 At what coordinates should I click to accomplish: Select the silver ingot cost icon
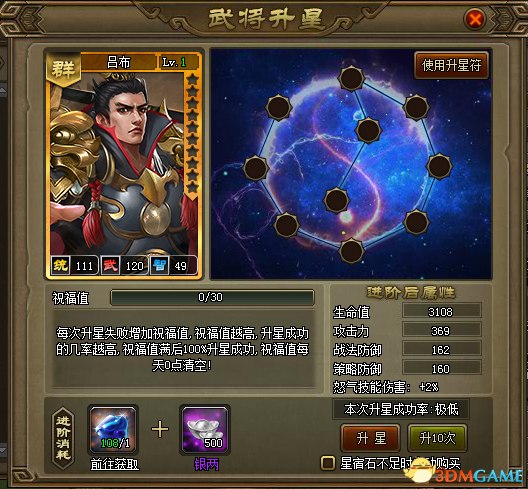(205, 429)
